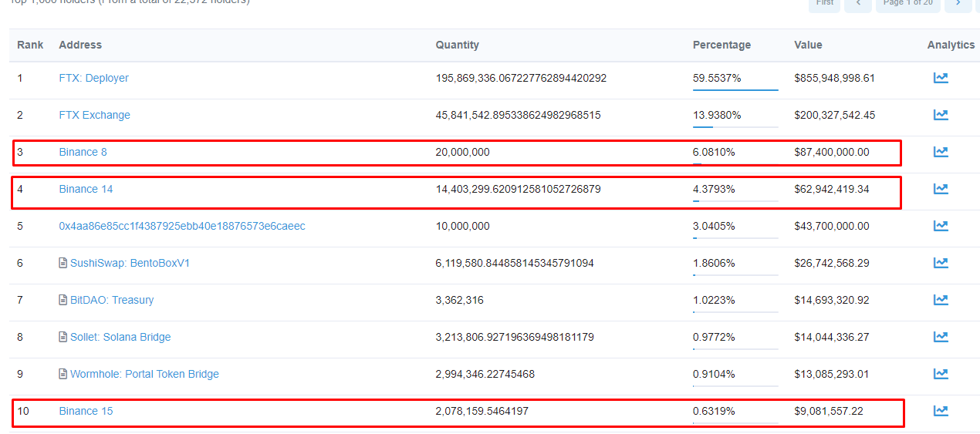Click the Page 1 of 20 indicator

pos(907,4)
